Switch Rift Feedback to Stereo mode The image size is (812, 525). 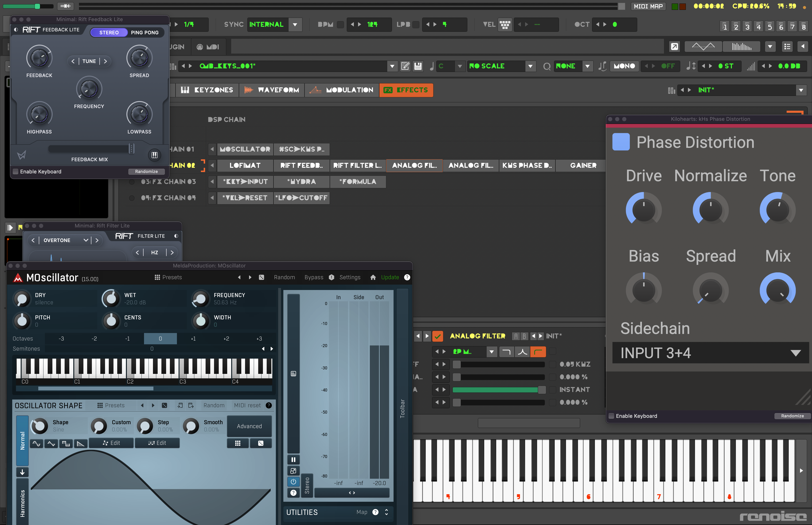pyautogui.click(x=109, y=32)
